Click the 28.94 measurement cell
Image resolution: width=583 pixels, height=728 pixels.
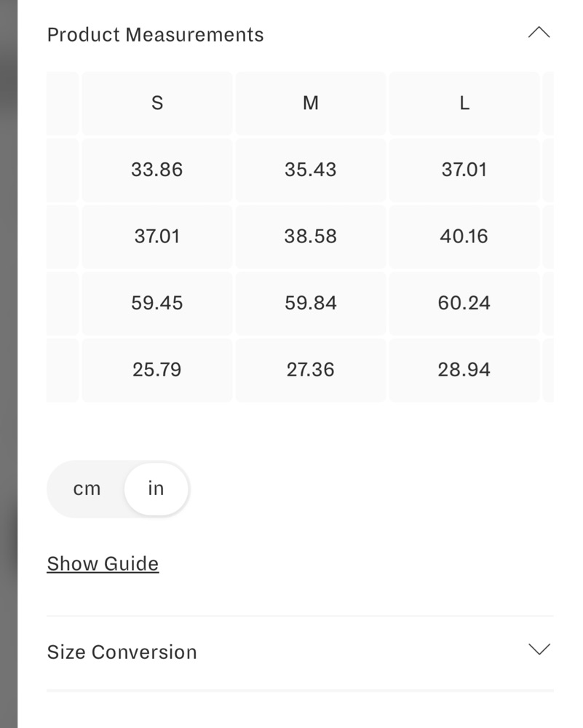pyautogui.click(x=464, y=370)
